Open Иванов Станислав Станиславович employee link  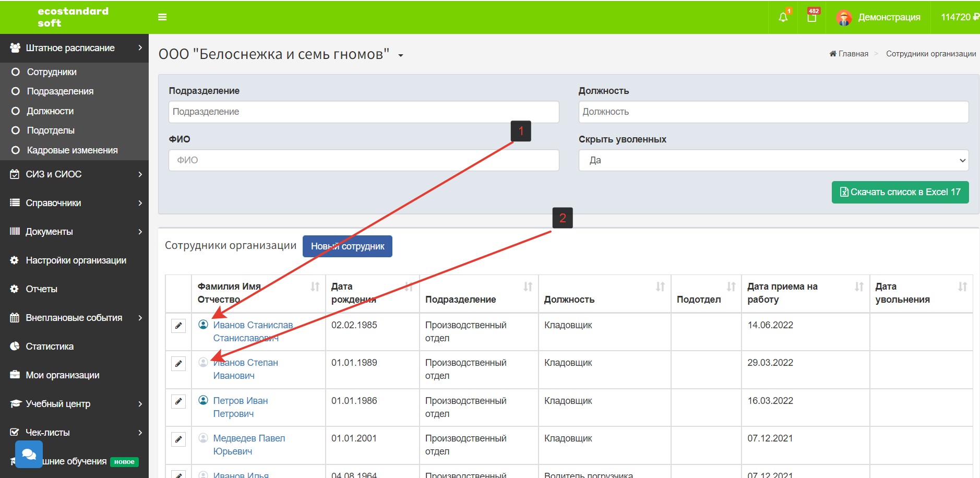(253, 331)
